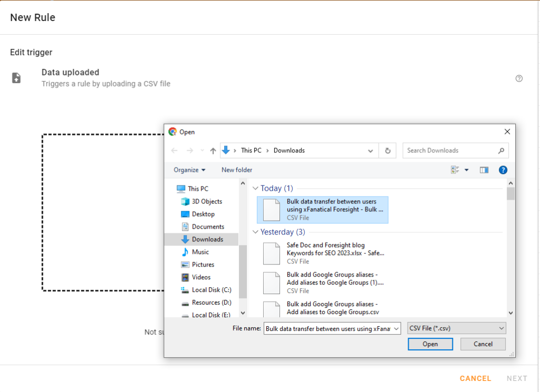The image size is (540, 392).
Task: Toggle the preview pane icon
Action: tap(484, 170)
